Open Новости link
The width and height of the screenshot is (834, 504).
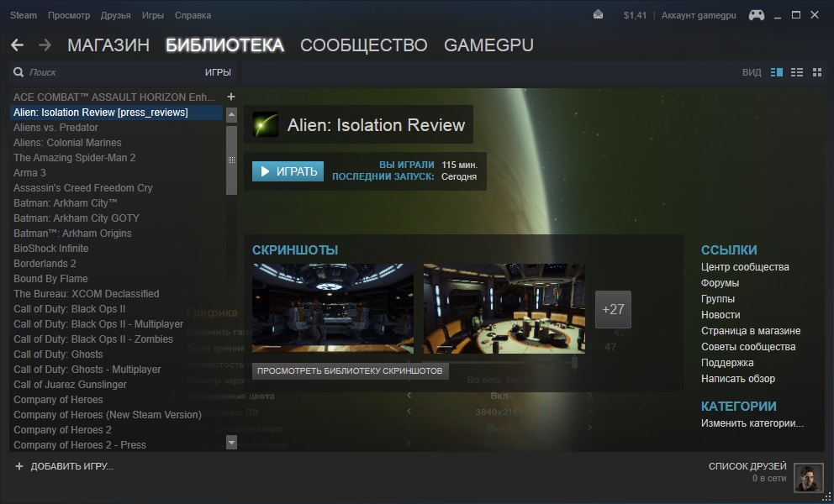click(721, 315)
